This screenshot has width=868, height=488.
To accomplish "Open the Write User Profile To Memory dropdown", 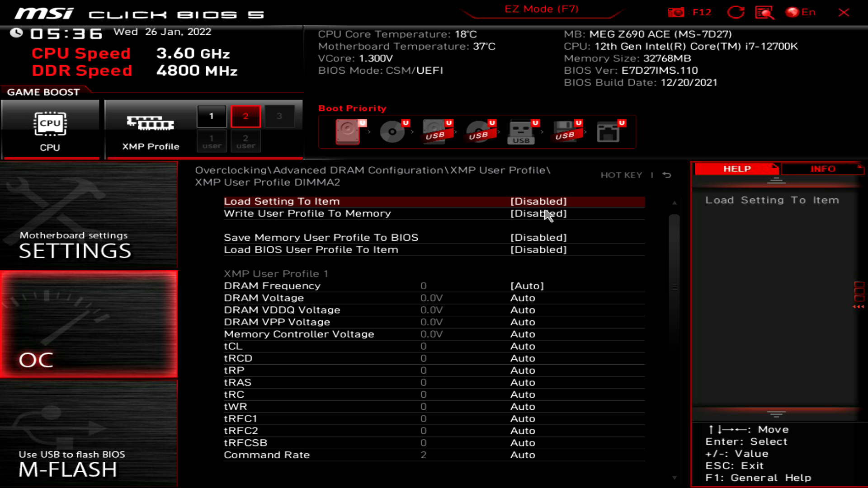I will click(x=539, y=213).
